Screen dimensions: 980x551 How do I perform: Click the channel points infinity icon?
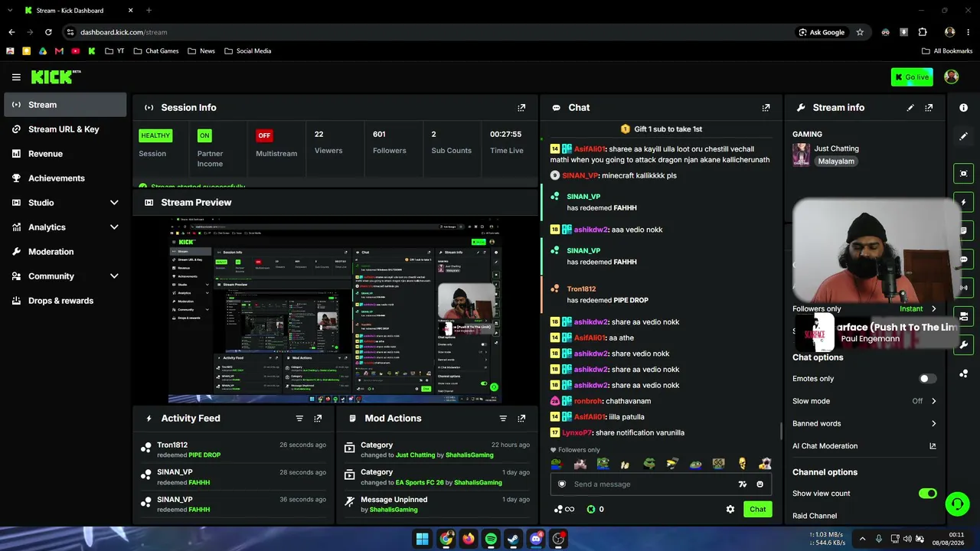[x=564, y=510]
